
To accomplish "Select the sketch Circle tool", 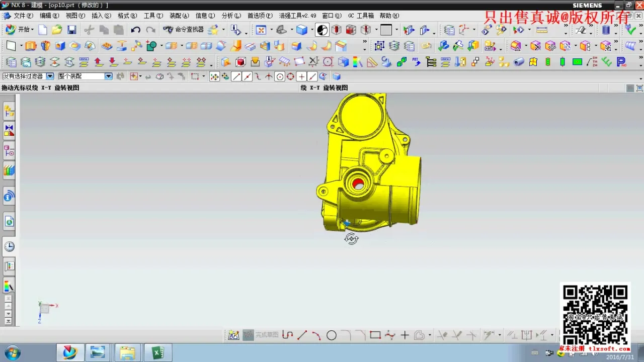I will pyautogui.click(x=331, y=335).
